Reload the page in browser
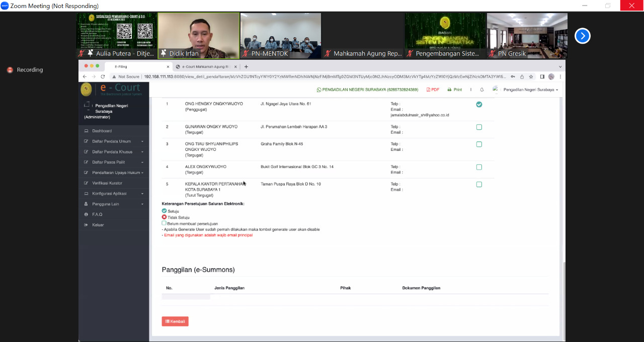 (103, 76)
